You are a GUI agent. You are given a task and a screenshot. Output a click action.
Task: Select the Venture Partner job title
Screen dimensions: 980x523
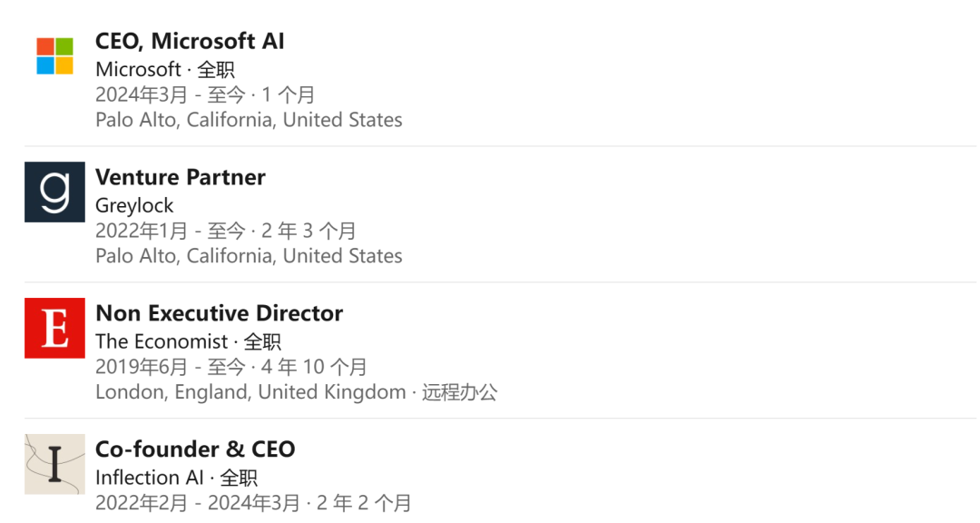[x=181, y=177]
